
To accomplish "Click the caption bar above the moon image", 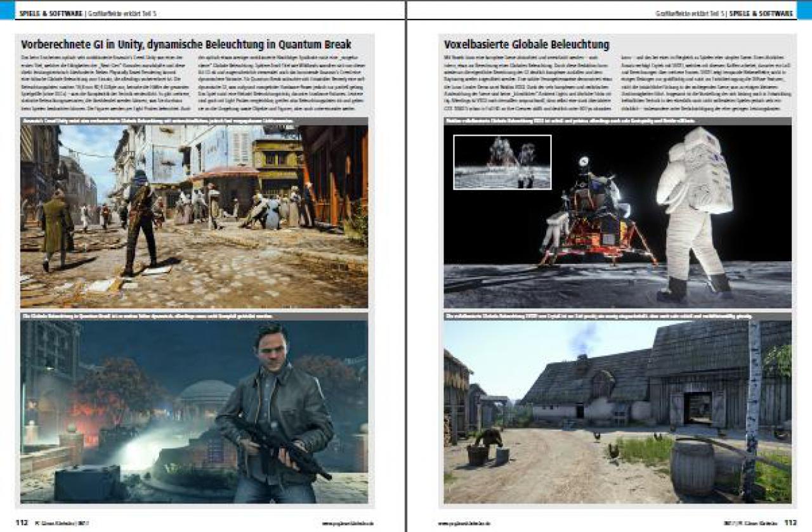I will [617, 120].
